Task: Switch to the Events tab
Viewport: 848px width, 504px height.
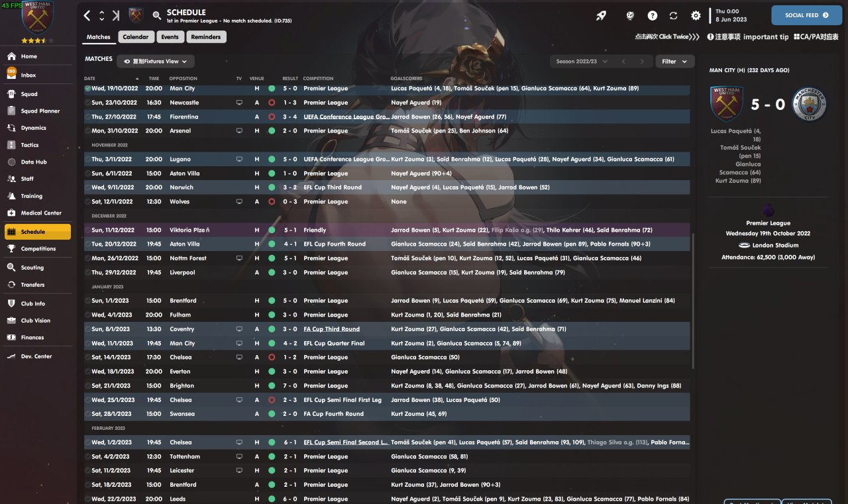Action: 170,37
